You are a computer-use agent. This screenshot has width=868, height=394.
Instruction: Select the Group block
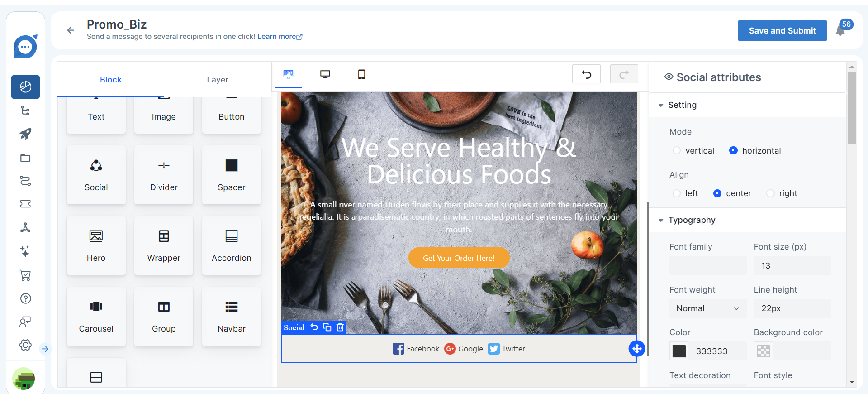(164, 316)
